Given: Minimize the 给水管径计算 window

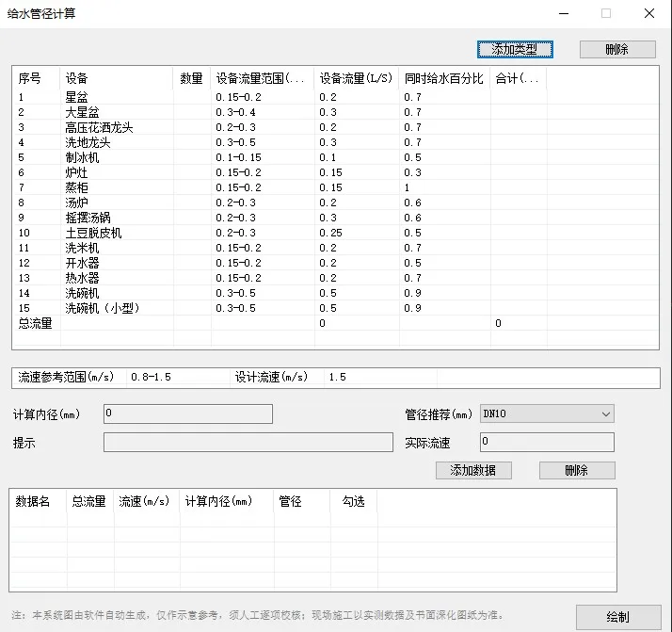Looking at the screenshot, I should 564,13.
